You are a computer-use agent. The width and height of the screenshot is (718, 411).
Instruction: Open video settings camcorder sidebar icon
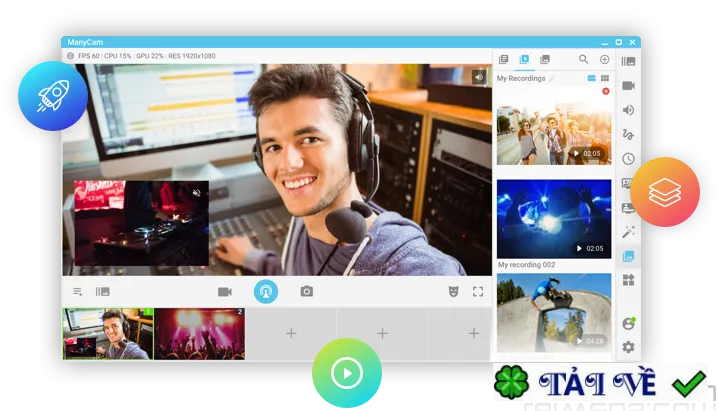pyautogui.click(x=628, y=86)
